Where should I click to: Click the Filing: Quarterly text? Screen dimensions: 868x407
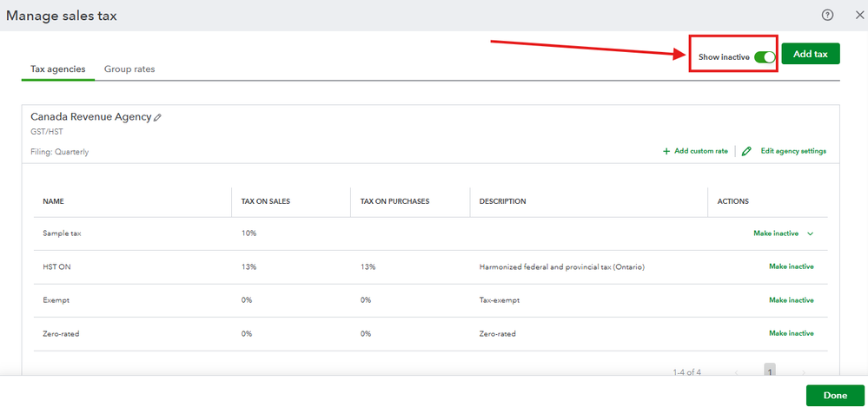[59, 152]
